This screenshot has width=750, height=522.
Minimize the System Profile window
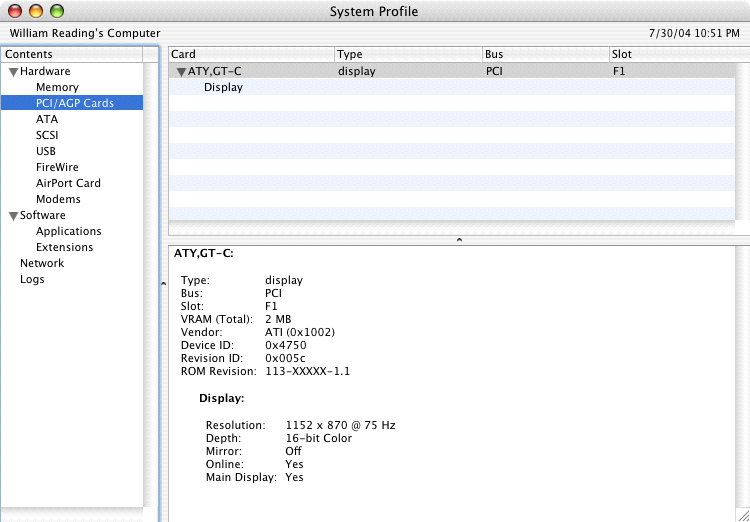(x=36, y=11)
